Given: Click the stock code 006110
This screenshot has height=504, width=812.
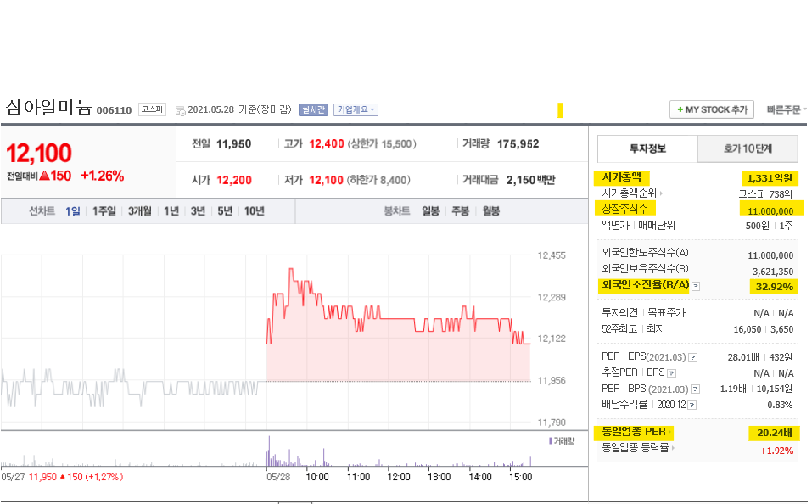Looking at the screenshot, I should pyautogui.click(x=114, y=110).
